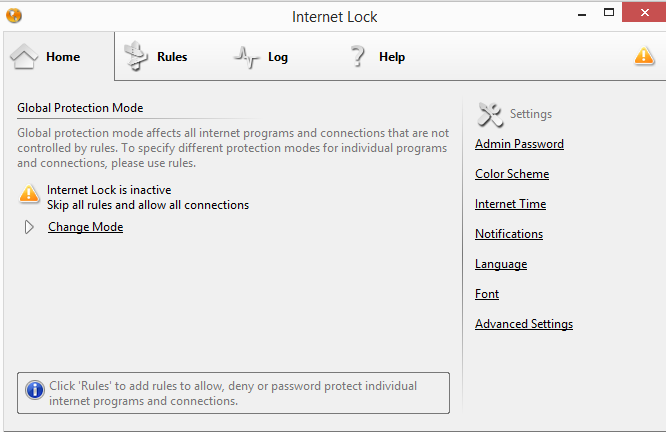Click the Rules tab icon
Viewport: 666px width, 432px height.
coord(135,57)
